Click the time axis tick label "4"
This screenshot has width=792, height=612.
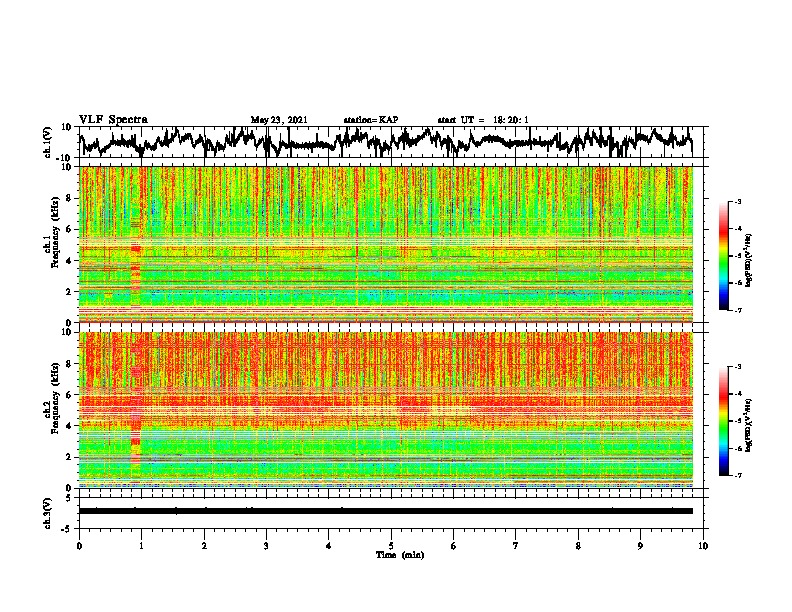[x=329, y=546]
